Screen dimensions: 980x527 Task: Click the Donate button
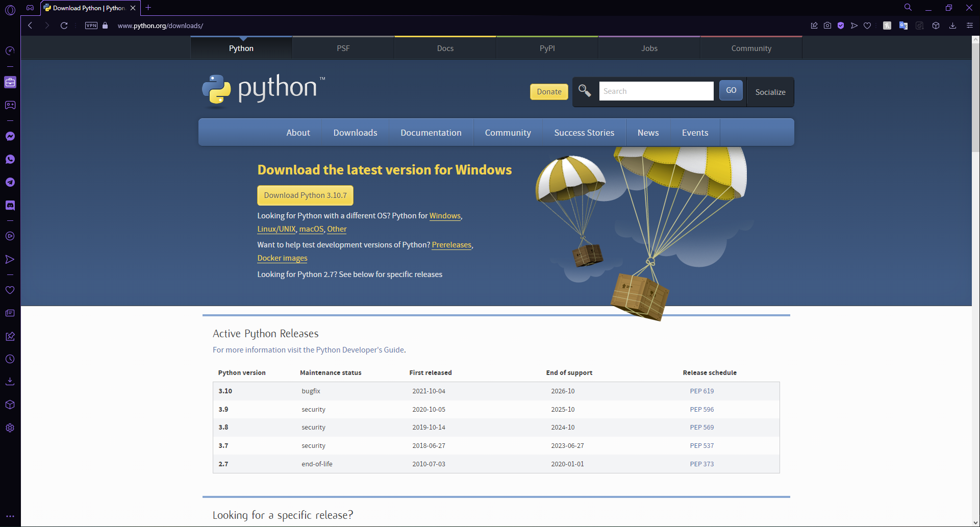pos(549,92)
